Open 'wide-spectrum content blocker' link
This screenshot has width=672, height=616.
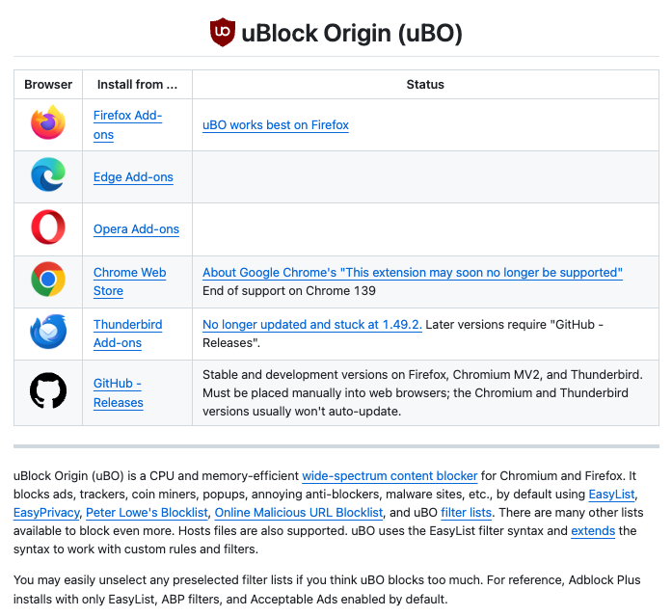[x=390, y=476]
